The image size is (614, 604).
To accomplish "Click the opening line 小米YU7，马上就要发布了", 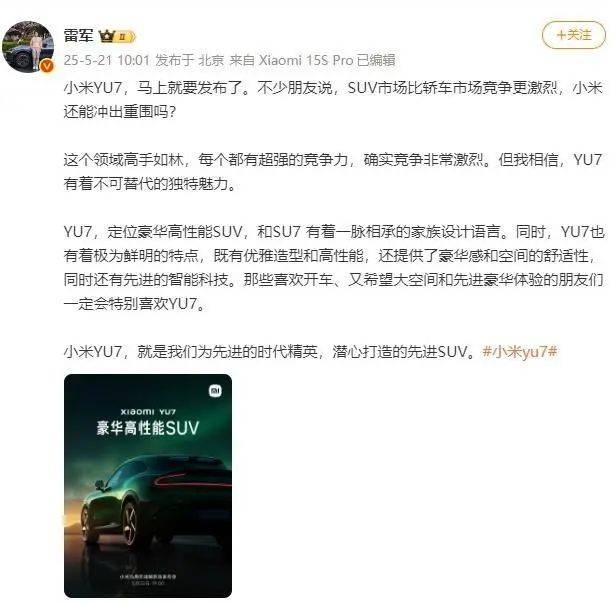I will point(156,88).
